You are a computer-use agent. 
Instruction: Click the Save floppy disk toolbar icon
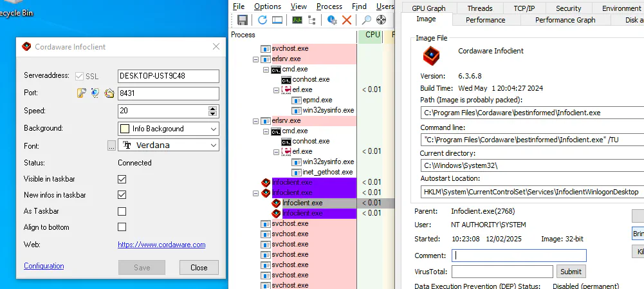pyautogui.click(x=243, y=20)
